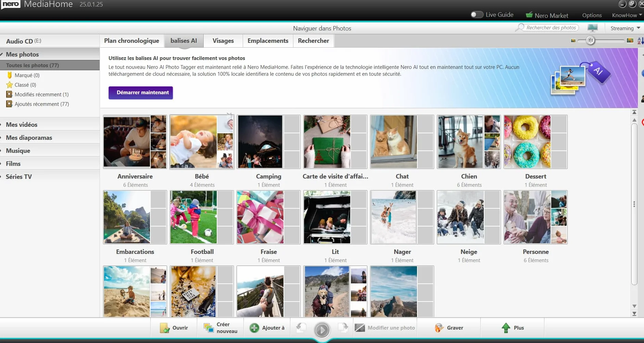Click the AI photo tag banner illustration
Viewport: 644px width, 343px height.
(580, 78)
